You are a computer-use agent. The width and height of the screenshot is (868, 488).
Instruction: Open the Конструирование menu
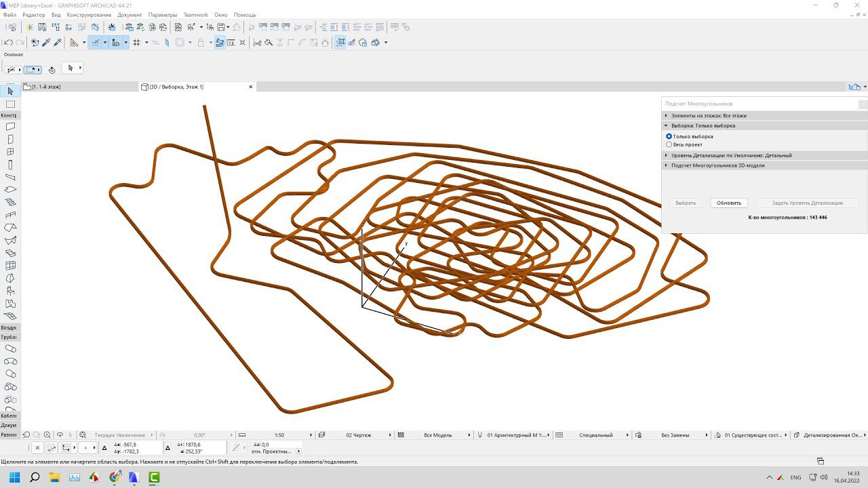point(89,15)
